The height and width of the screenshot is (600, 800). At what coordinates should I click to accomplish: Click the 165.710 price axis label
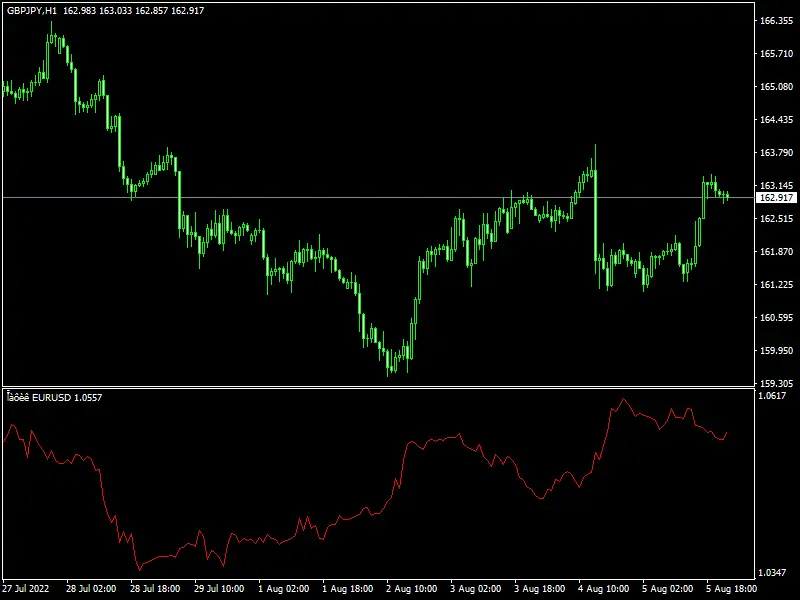(777, 54)
